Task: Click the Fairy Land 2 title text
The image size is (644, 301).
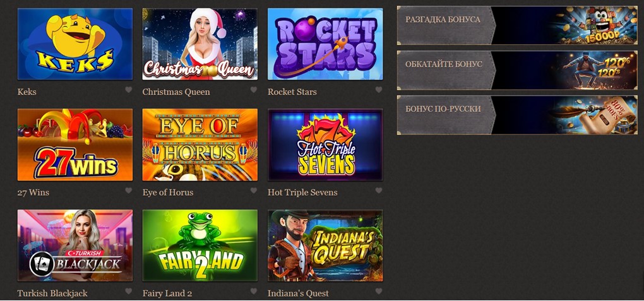Action: tap(167, 293)
